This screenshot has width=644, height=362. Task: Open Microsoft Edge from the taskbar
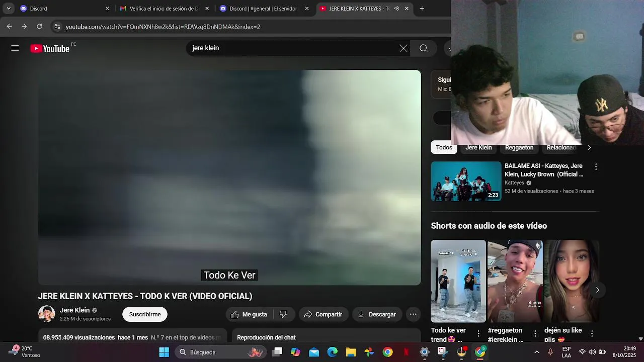332,352
